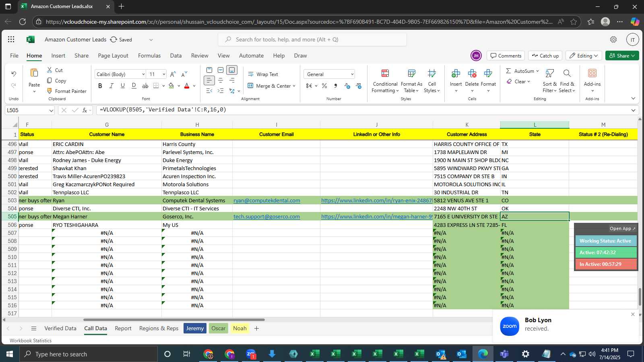Open the Name Box dropdown
The image size is (644, 362).
51,110
